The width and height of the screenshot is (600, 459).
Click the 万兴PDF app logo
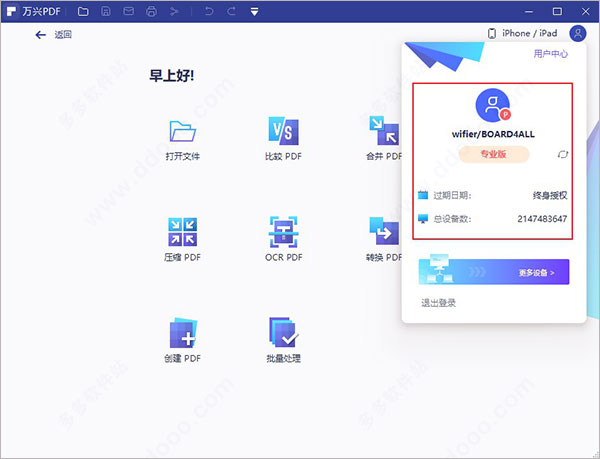(11, 11)
